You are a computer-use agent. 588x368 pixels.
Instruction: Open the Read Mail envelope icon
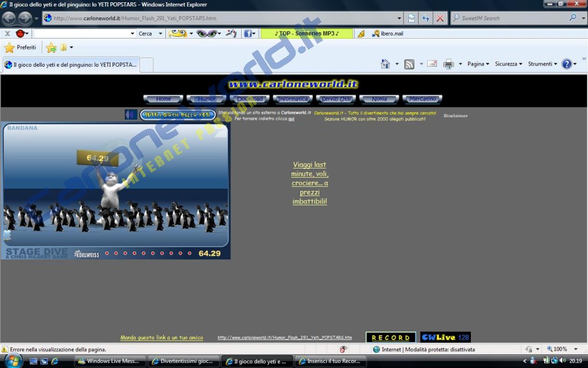[432, 63]
